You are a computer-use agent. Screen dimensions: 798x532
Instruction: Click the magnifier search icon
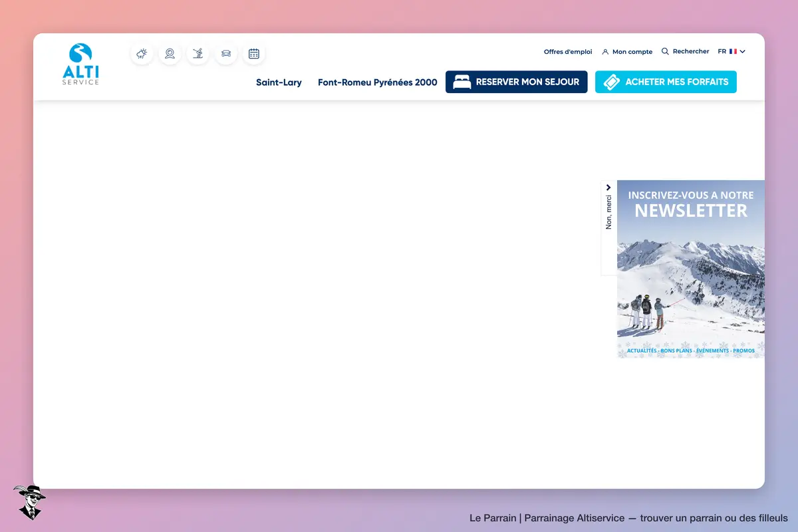[x=665, y=51]
